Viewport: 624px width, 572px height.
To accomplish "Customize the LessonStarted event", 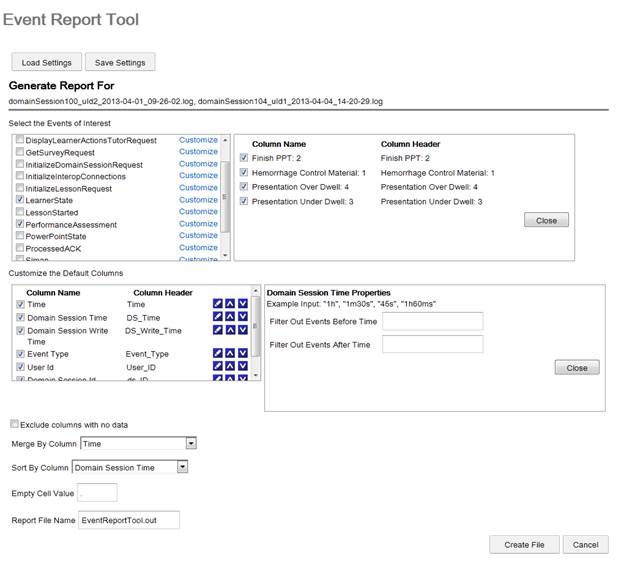I will click(198, 211).
